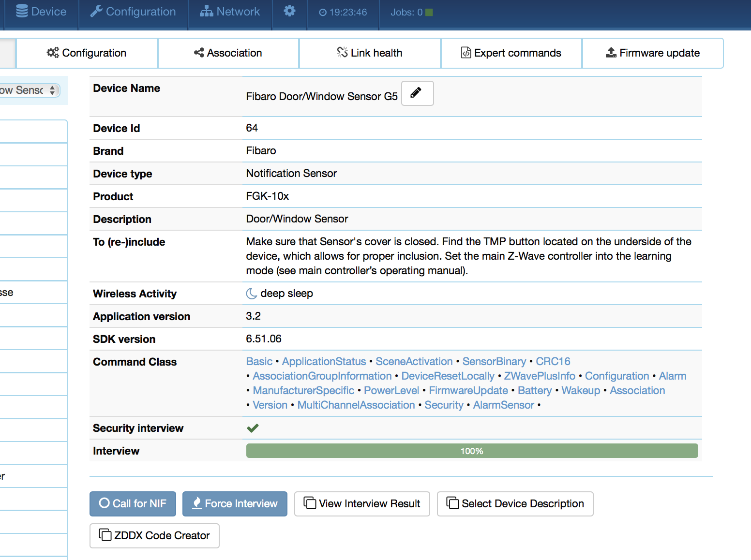This screenshot has height=560, width=751.
Task: Open the PowerLevel command class
Action: click(391, 391)
